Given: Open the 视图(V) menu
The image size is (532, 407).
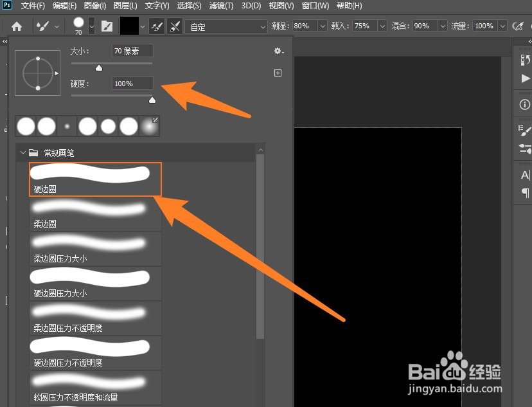Looking at the screenshot, I should (281, 6).
